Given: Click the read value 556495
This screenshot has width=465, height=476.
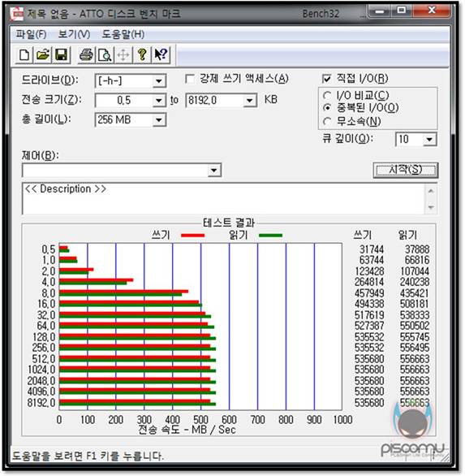Looking at the screenshot, I should coord(415,348).
